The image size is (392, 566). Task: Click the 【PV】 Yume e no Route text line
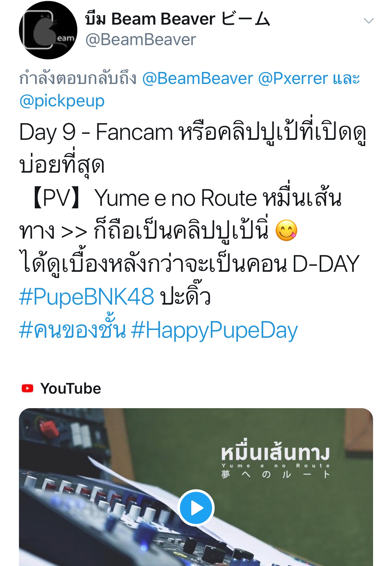pos(186,198)
